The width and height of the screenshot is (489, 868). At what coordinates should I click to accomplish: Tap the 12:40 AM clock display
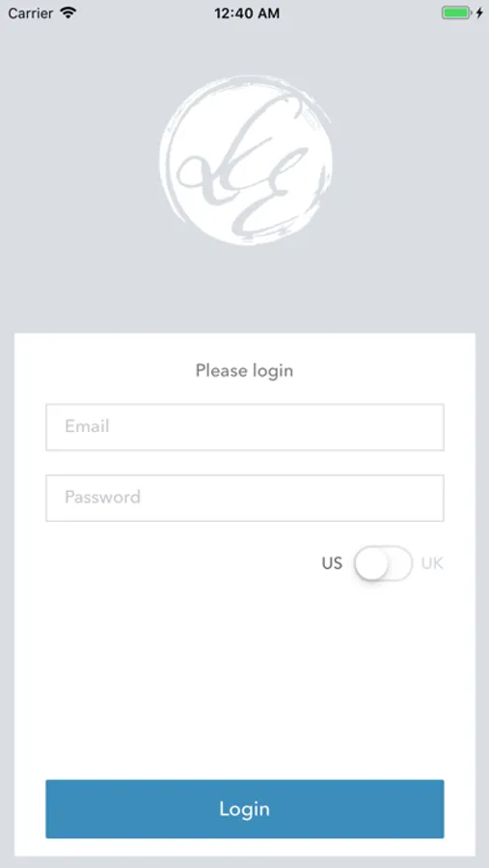pos(247,14)
